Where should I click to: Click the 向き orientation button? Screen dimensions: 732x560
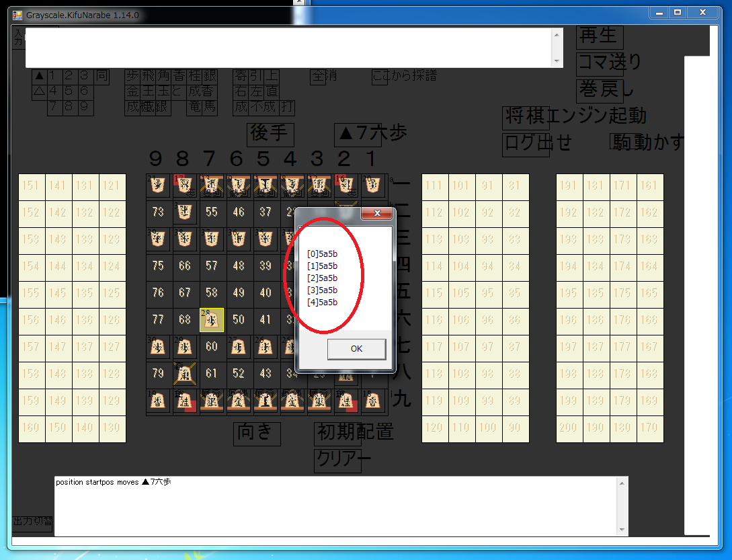click(257, 433)
